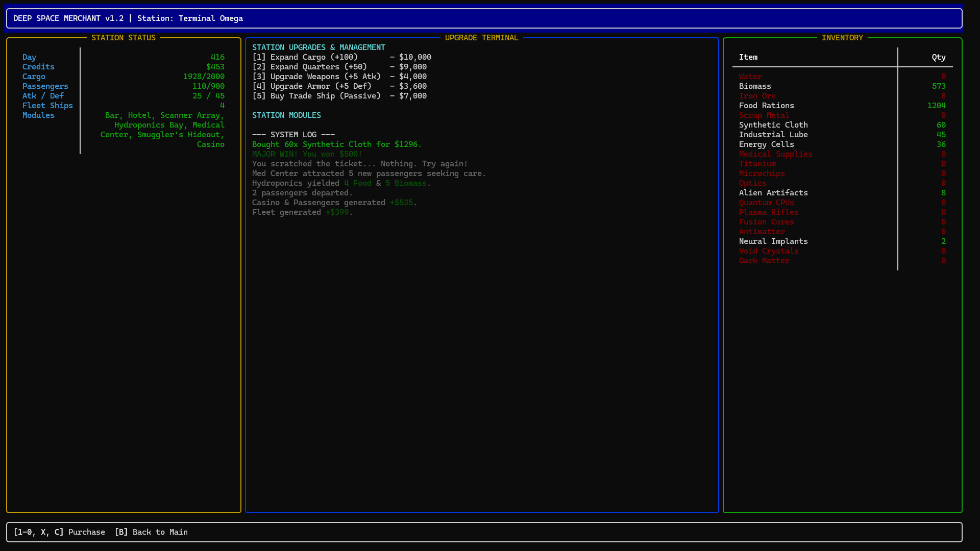Click the STATION STATUS panel header
The width and height of the screenshot is (980, 551).
pos(124,37)
